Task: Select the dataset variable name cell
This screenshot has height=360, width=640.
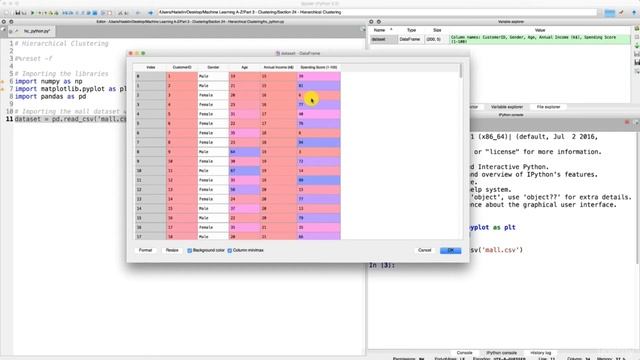Action: (x=384, y=39)
